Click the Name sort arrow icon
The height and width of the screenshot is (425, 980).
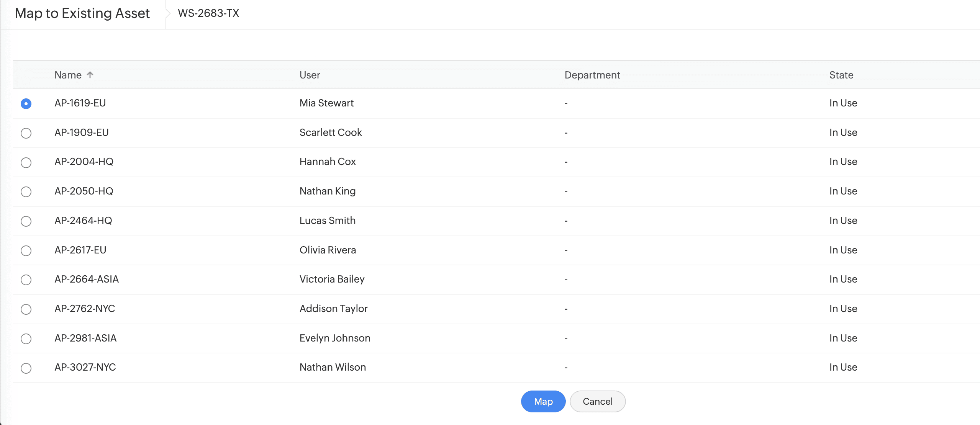pyautogui.click(x=90, y=75)
